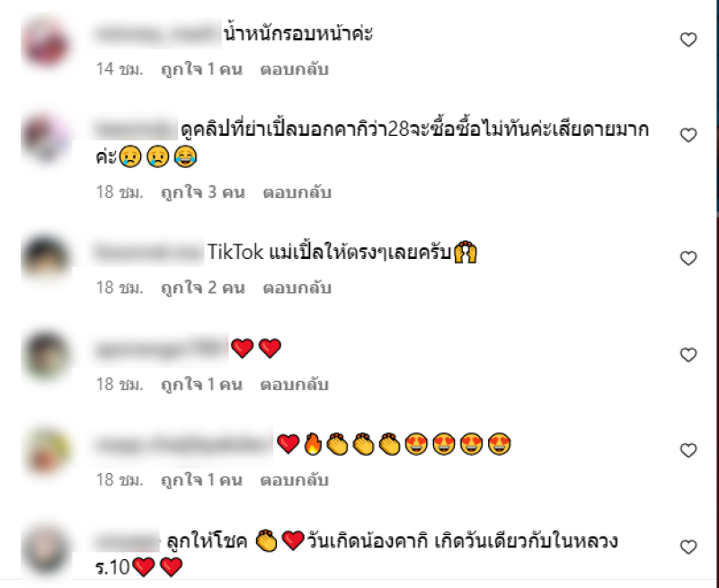Tap the heart beside the TikTok แม่เปิ้ล comment
719x588 pixels.
pos(688,258)
